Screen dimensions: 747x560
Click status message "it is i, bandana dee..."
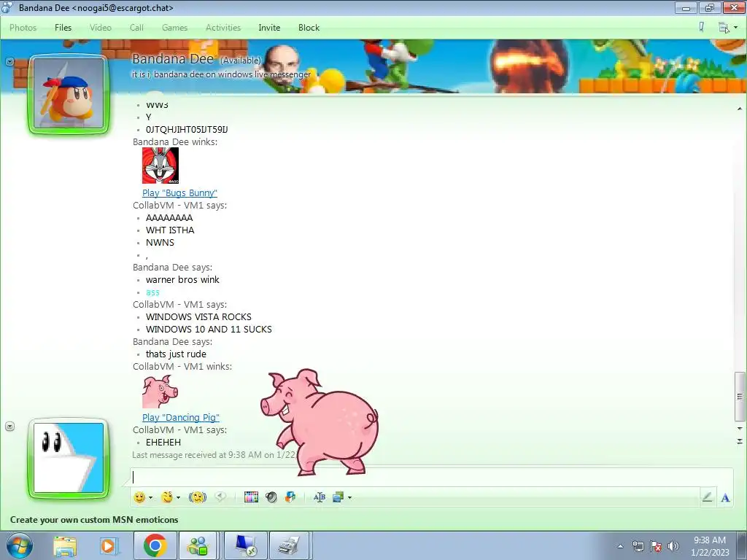(x=221, y=74)
